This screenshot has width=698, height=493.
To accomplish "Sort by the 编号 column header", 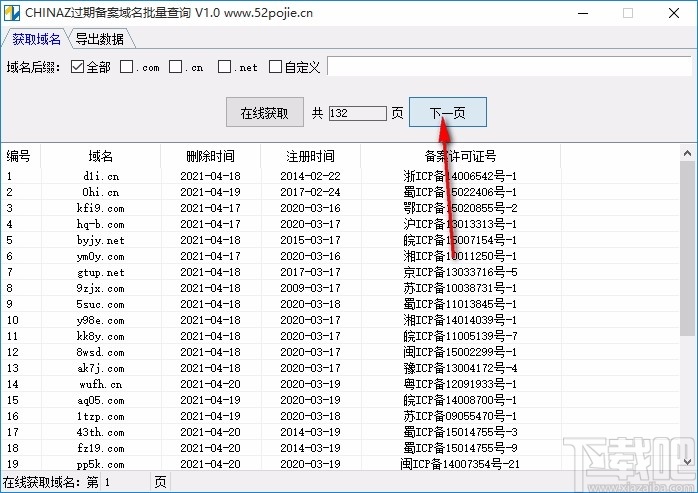I will (19, 156).
